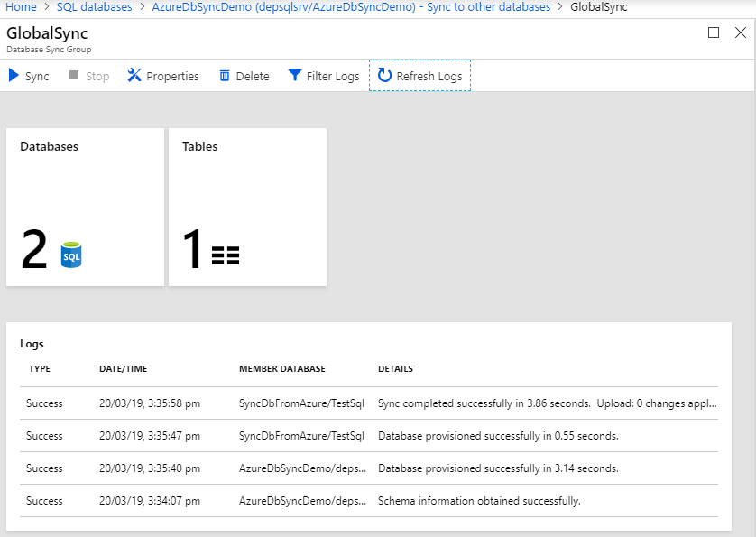Viewport: 756px width, 537px height.
Task: Open 'Database provisioned successfully in 3.14 seconds' detail
Action: [x=498, y=468]
